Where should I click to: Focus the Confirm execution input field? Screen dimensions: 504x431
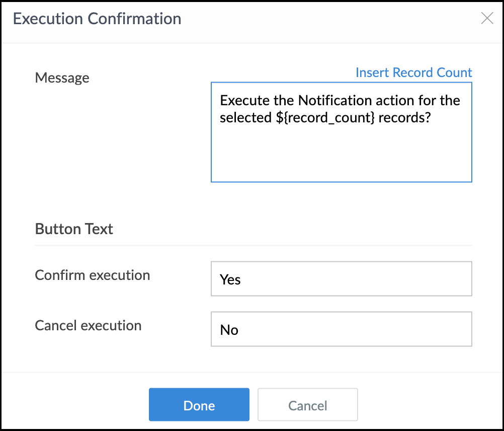[341, 279]
